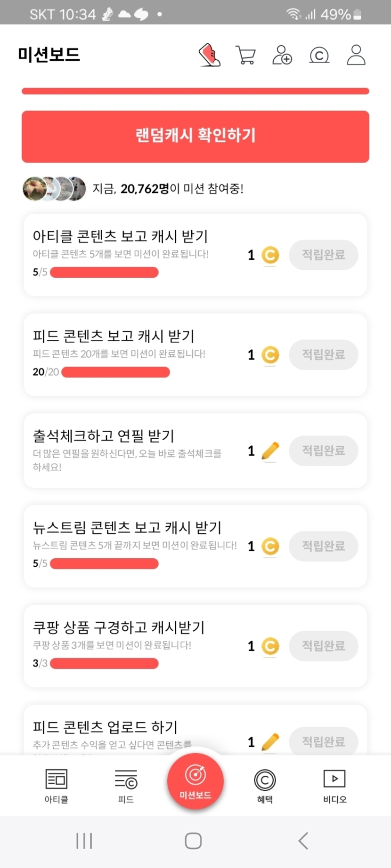Tap the participant avatars thumbnail group
Viewport: 391px width, 868px height.
point(54,189)
